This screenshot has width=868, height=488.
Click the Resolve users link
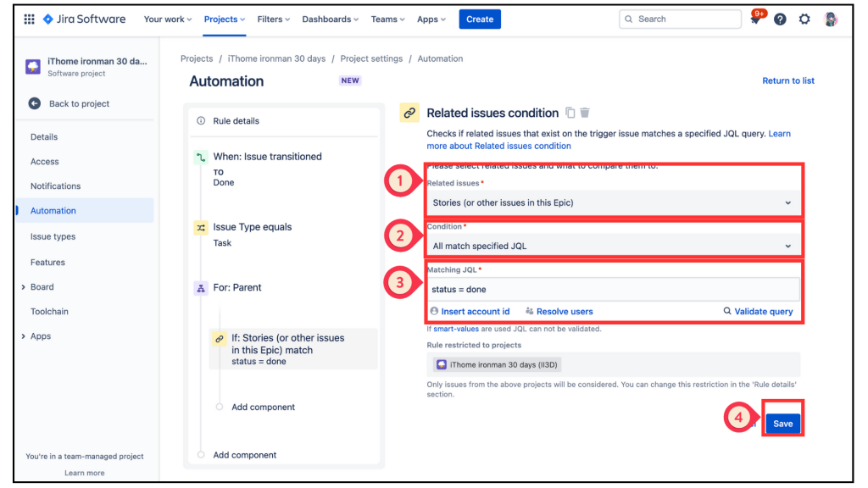pos(559,312)
